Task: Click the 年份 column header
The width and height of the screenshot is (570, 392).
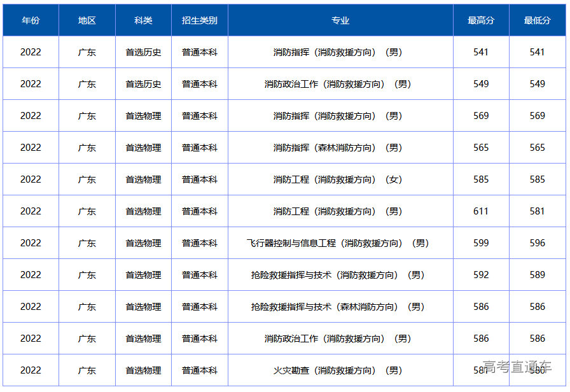Action: (31, 20)
